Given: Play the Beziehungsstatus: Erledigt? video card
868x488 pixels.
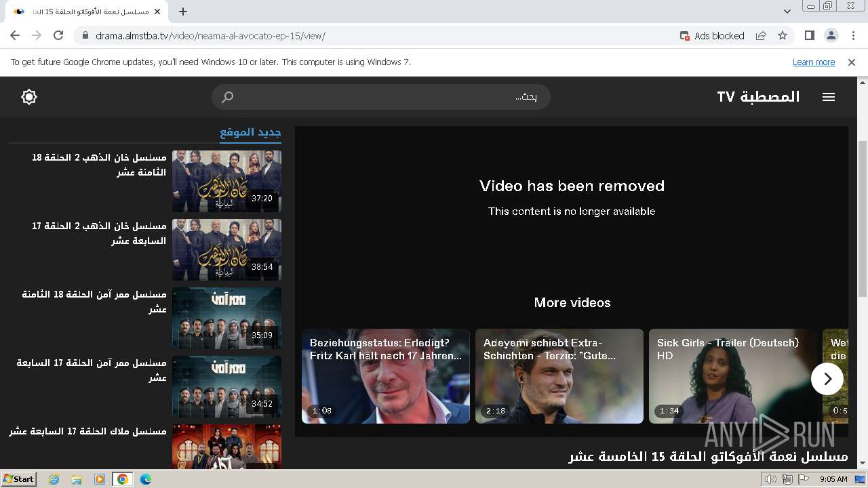Looking at the screenshot, I should tap(386, 376).
